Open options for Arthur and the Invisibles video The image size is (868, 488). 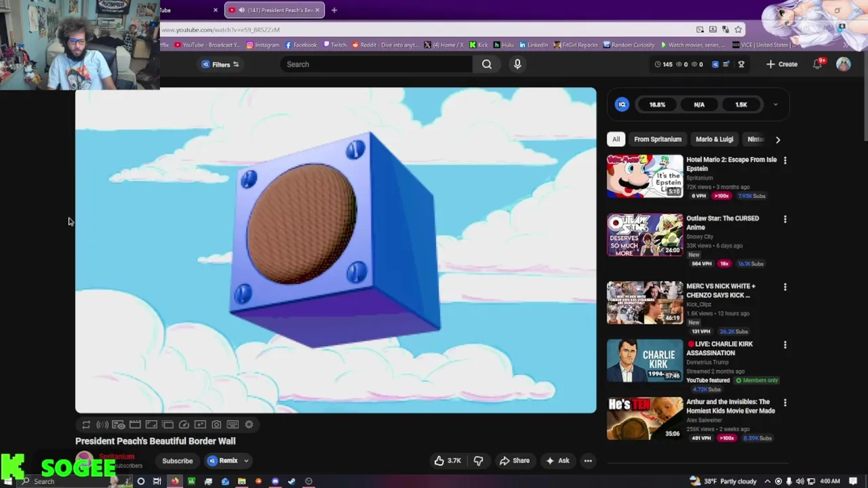point(785,403)
